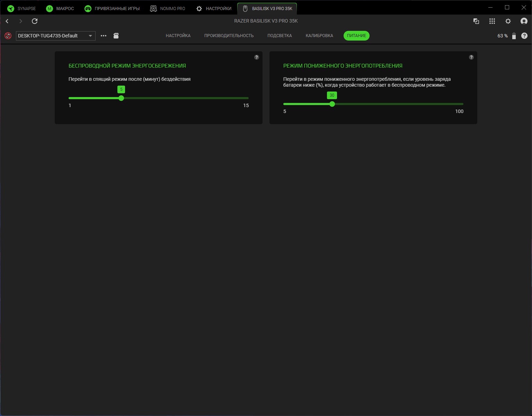Open the Synapse home tab
The height and width of the screenshot is (416, 532).
tap(21, 8)
